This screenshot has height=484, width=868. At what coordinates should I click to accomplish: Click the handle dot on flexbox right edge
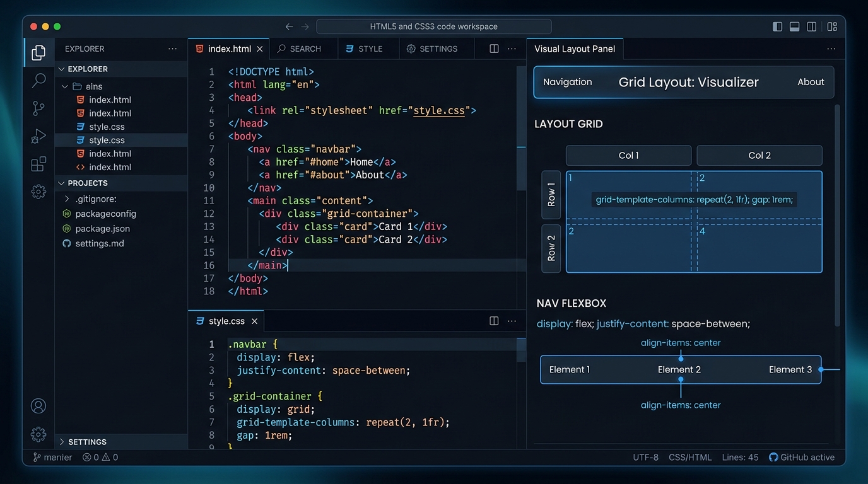point(821,369)
